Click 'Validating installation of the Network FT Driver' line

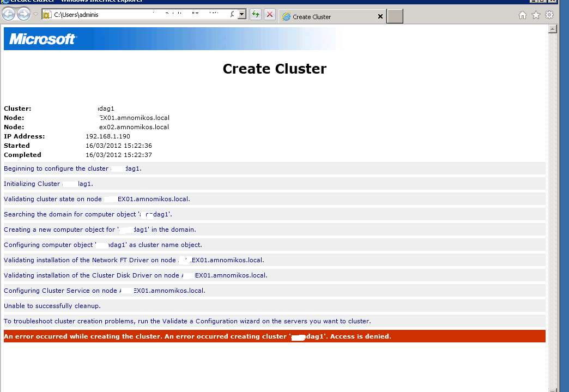coord(275,260)
